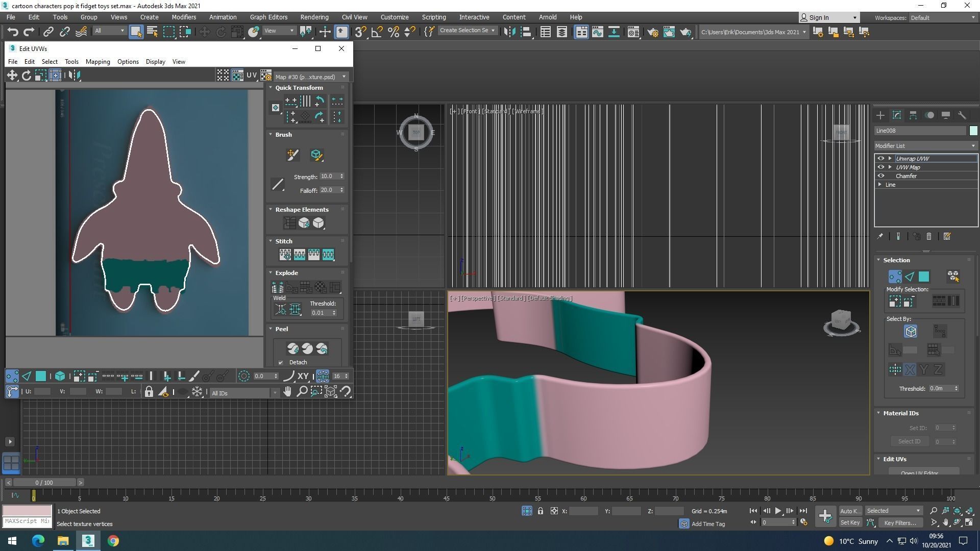Click the Auto Key button
Viewport: 980px width, 551px height.
tap(850, 511)
